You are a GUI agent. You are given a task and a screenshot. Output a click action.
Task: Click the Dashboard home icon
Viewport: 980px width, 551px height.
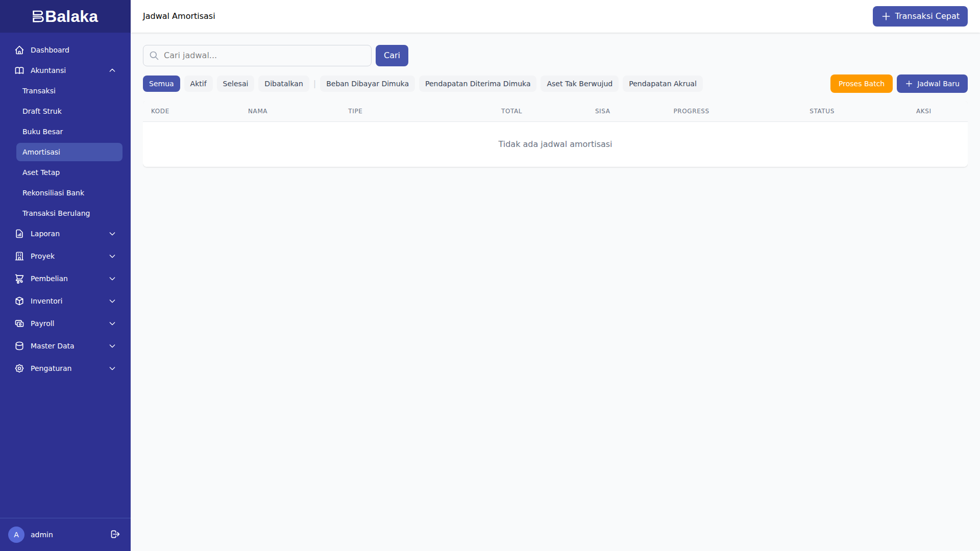pyautogui.click(x=19, y=50)
